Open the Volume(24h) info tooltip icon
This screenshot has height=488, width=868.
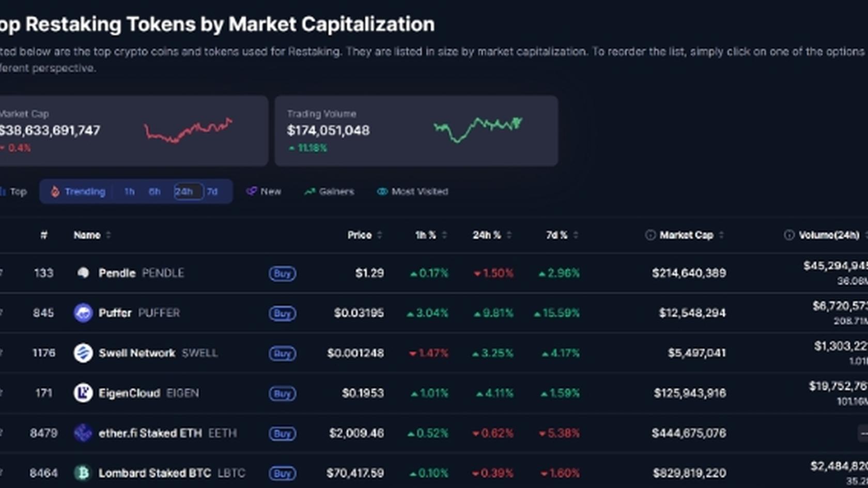(x=789, y=235)
